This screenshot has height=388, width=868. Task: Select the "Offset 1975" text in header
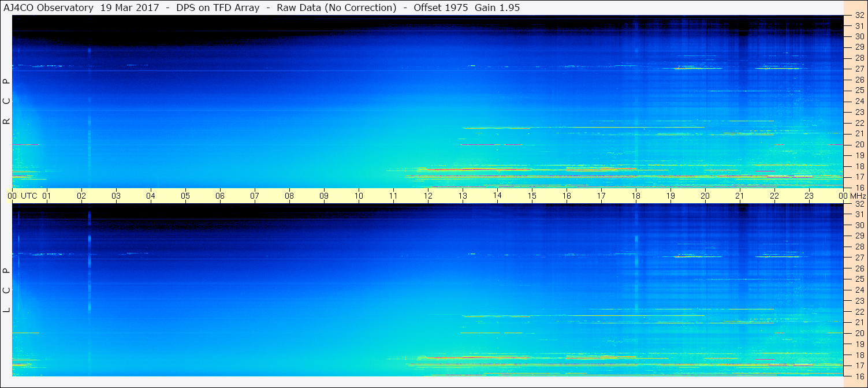pos(441,8)
